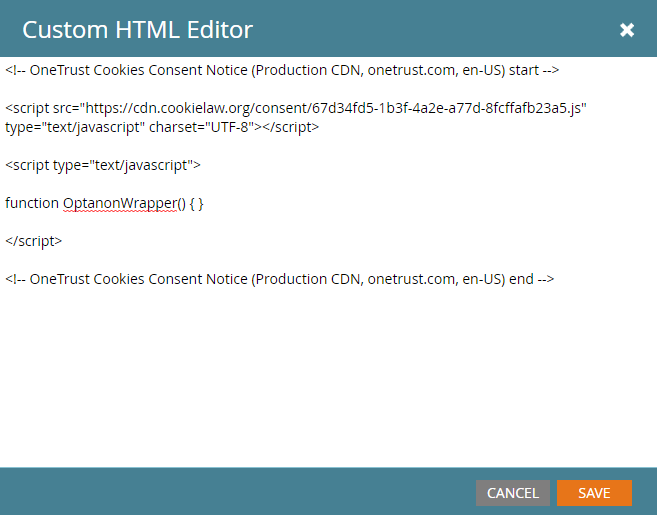Click onetrust.com in the first comment line
Image resolution: width=657 pixels, height=515 pixels.
coord(406,71)
